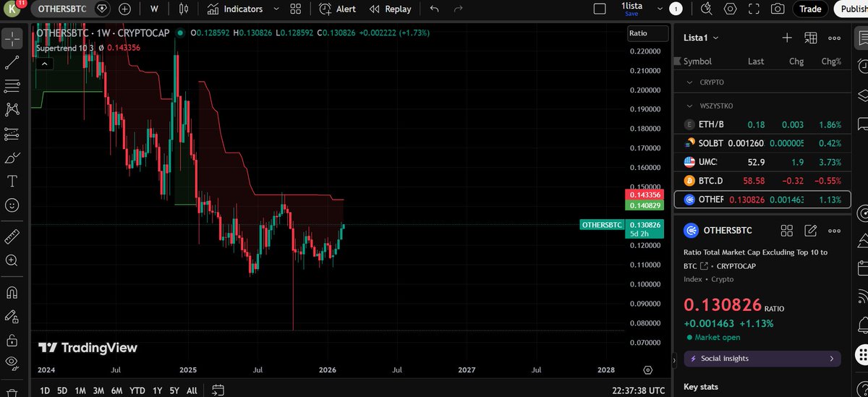Select the crosshair cursor tool
The height and width of the screenshot is (397, 868).
(x=12, y=38)
